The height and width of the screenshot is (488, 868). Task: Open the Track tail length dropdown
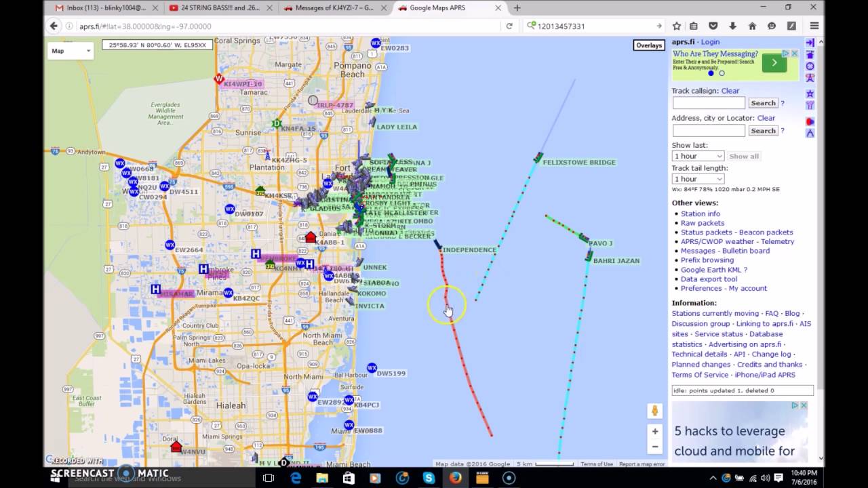[698, 179]
